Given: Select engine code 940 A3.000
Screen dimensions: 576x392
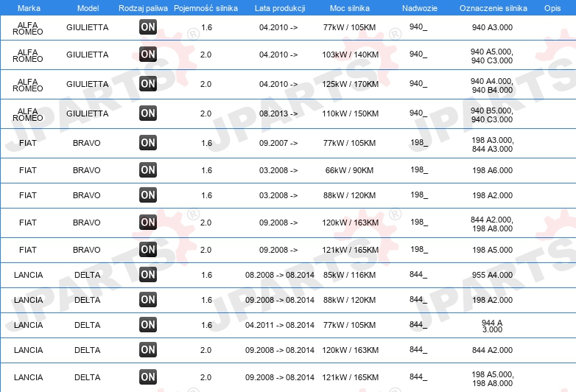Looking at the screenshot, I should point(492,27).
